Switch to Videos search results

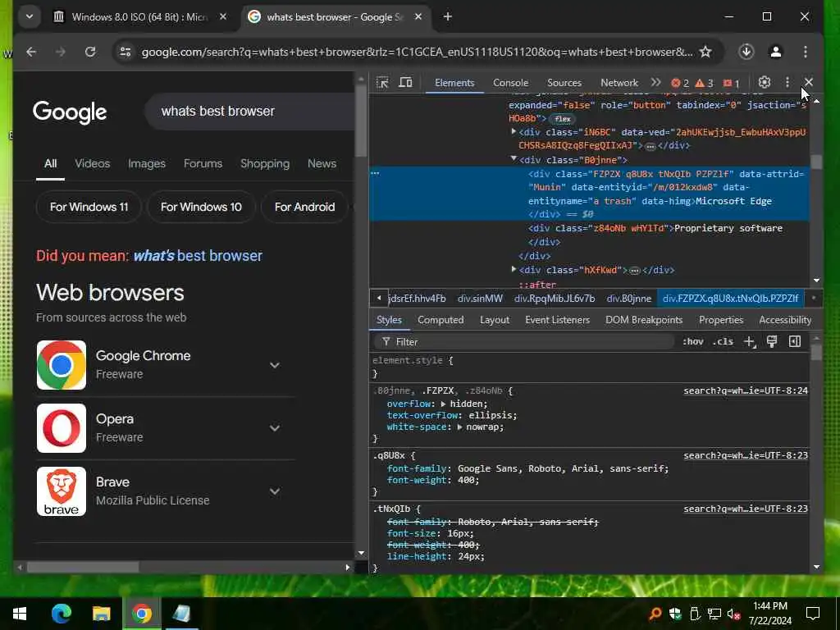[92, 163]
